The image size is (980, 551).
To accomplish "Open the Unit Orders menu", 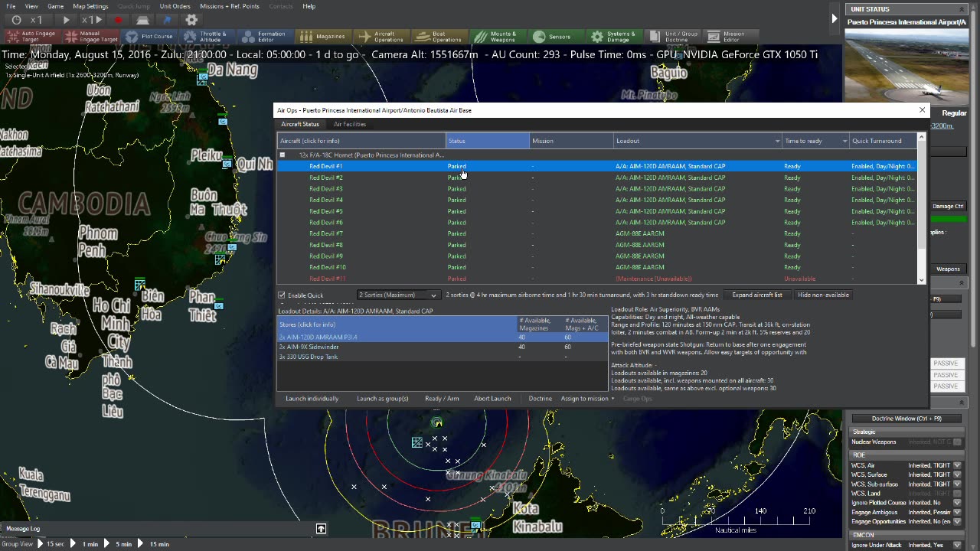I will click(175, 6).
